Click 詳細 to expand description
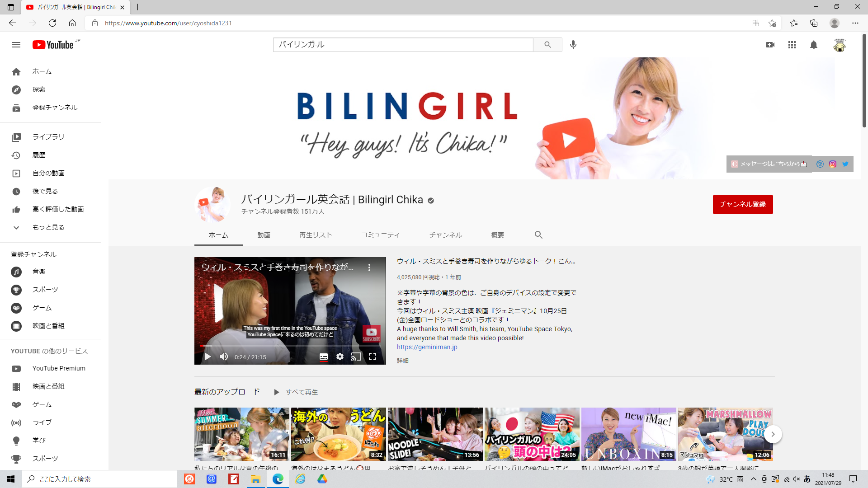Image resolution: width=868 pixels, height=488 pixels. point(402,361)
